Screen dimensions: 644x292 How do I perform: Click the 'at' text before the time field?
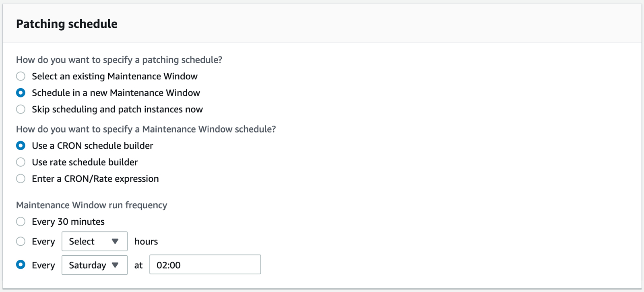(138, 265)
